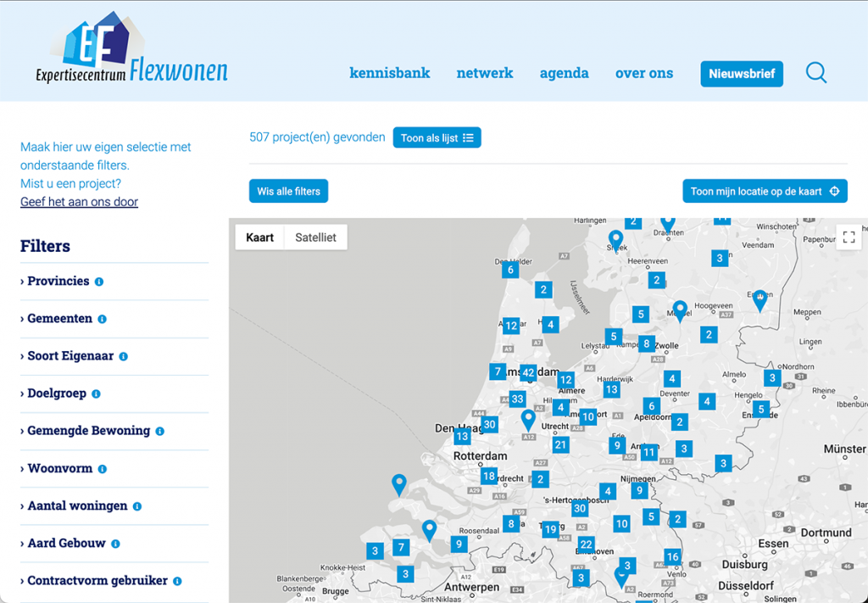Click info icon next to Gemengde Bewoning
868x603 pixels.
click(159, 432)
